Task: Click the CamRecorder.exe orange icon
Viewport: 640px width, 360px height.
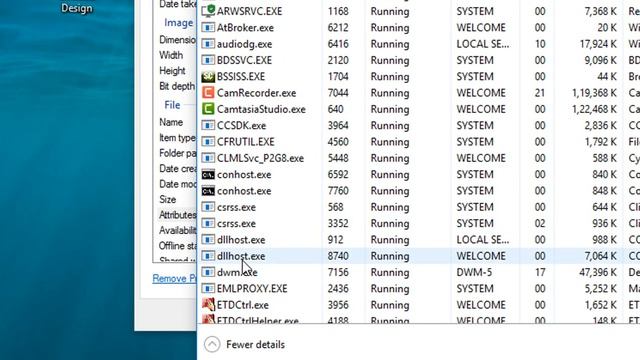Action: click(x=208, y=93)
